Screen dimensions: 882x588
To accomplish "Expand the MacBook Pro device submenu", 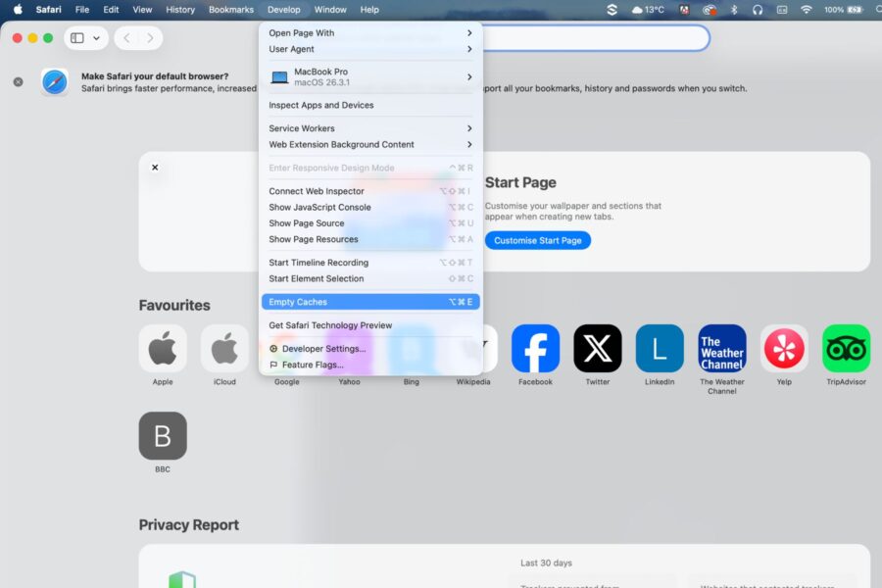I will click(370, 77).
